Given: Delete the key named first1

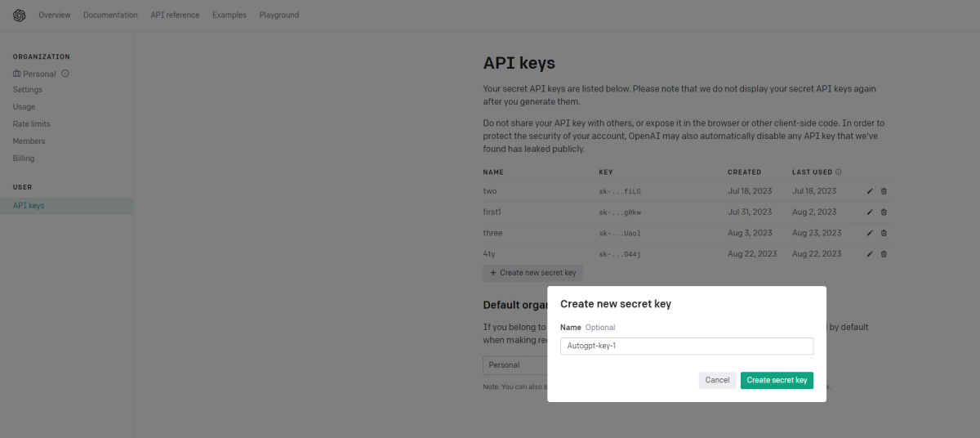Looking at the screenshot, I should (884, 212).
